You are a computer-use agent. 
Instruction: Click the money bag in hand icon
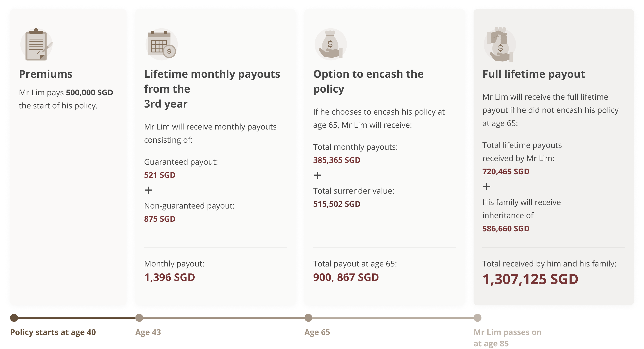coord(331,44)
